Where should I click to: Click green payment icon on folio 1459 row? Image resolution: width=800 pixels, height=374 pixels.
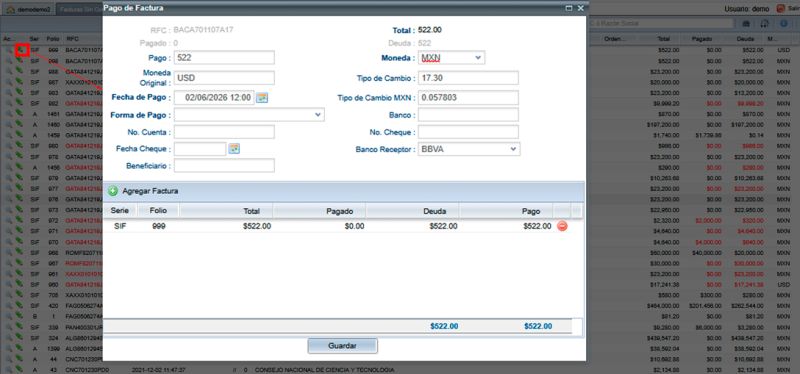tap(19, 135)
